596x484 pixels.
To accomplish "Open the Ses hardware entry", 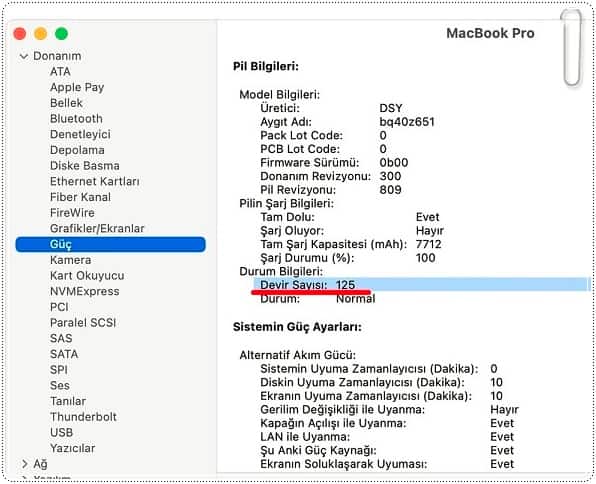I will pyautogui.click(x=60, y=385).
